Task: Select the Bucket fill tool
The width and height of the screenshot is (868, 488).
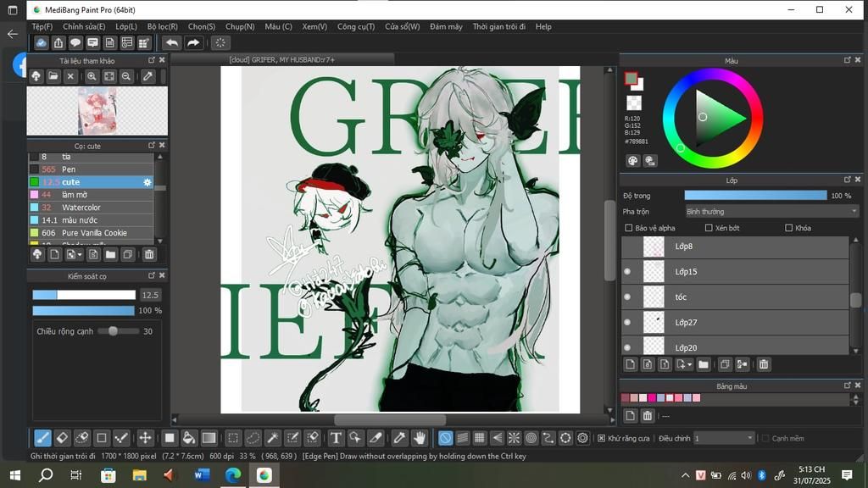Action: pos(189,438)
